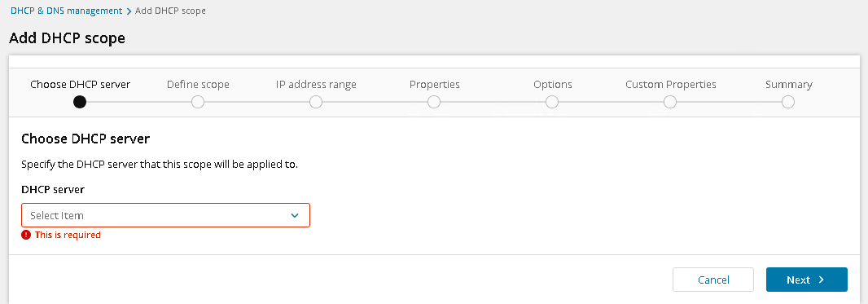Click the chevron arrow in the DHCP server dropdown
868x304 pixels.
(x=295, y=215)
